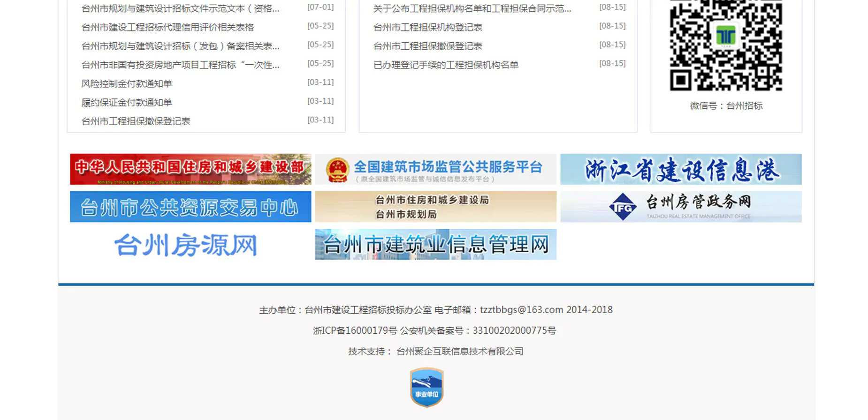This screenshot has height=420, width=868.
Task: Open 台州市规划与建筑设计招标文件示范文本 link
Action: [180, 9]
